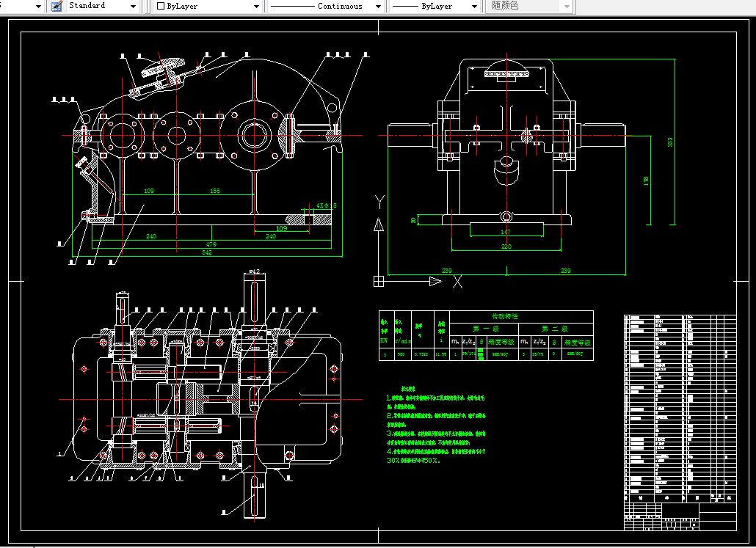
Task: Select the 220 base width dimension
Action: 506,246
